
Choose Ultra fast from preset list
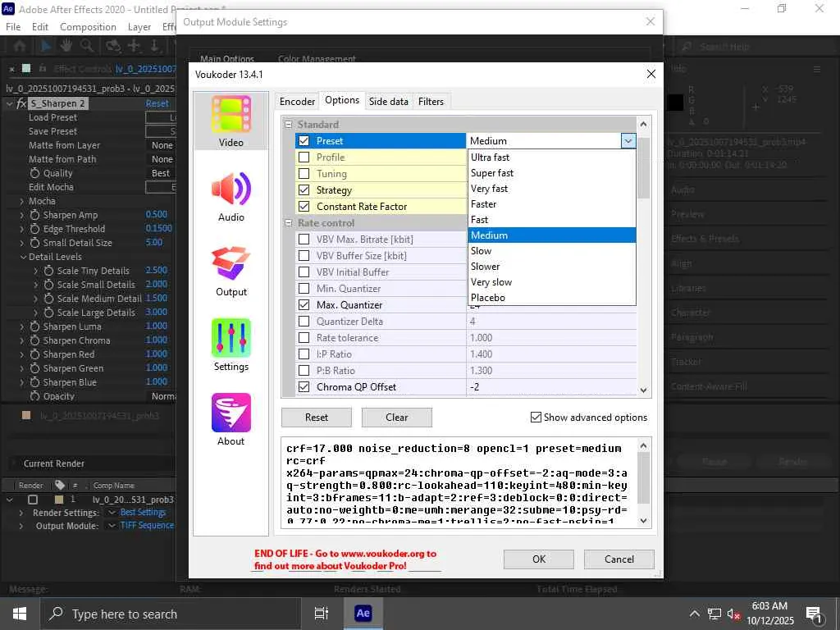coord(552,157)
